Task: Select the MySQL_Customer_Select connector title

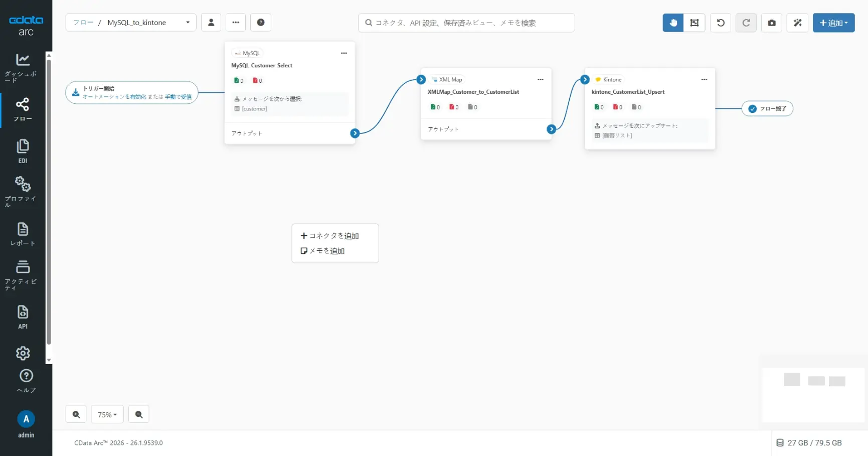Action: [x=262, y=66]
